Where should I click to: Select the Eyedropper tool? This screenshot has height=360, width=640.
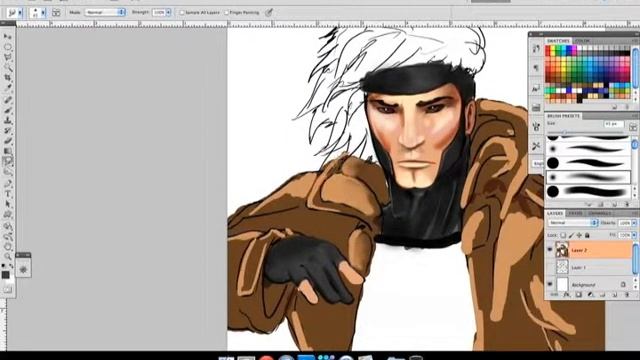[8, 88]
